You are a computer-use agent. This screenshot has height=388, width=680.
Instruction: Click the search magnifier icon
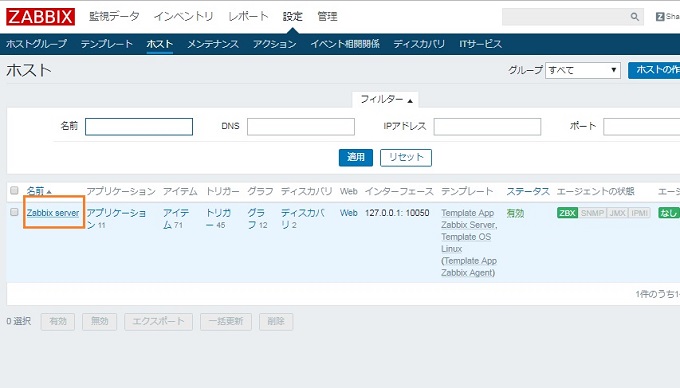(x=634, y=17)
